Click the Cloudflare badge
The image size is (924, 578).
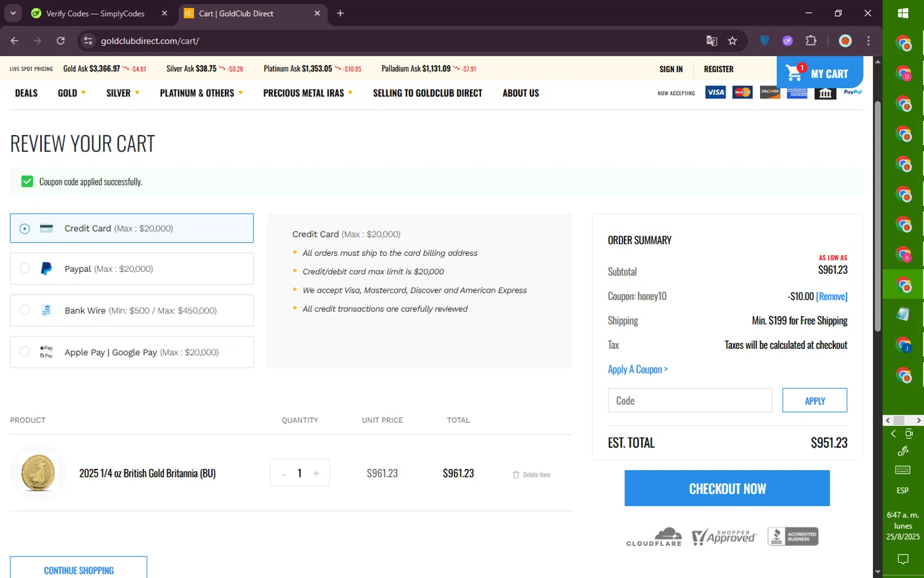[654, 536]
